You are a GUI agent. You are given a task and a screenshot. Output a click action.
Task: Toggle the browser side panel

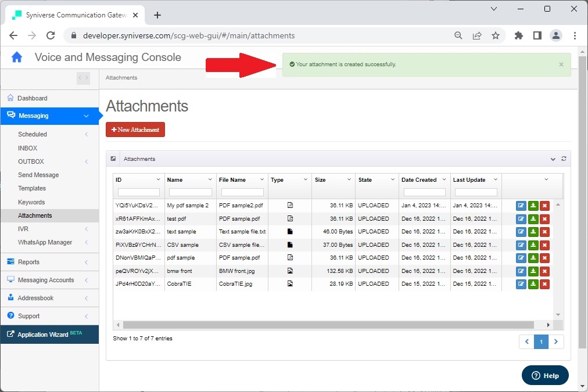(537, 35)
